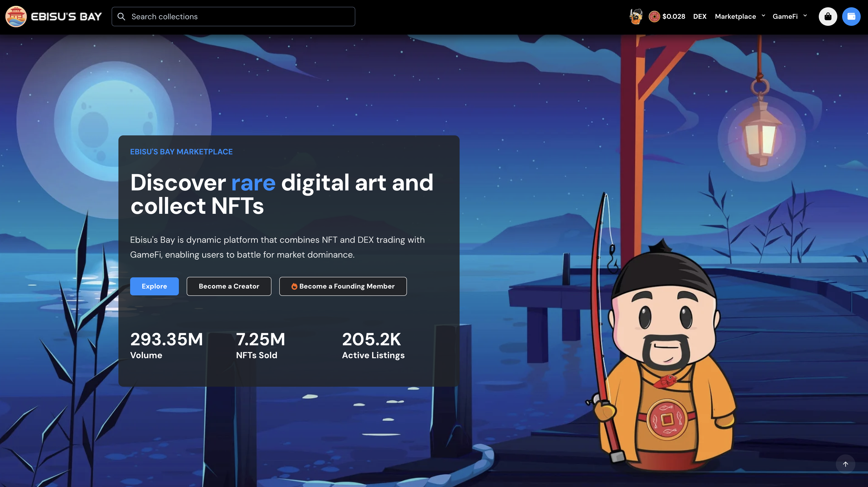This screenshot has height=487, width=868.
Task: Click the 293.35M Volume stat
Action: pos(166,345)
